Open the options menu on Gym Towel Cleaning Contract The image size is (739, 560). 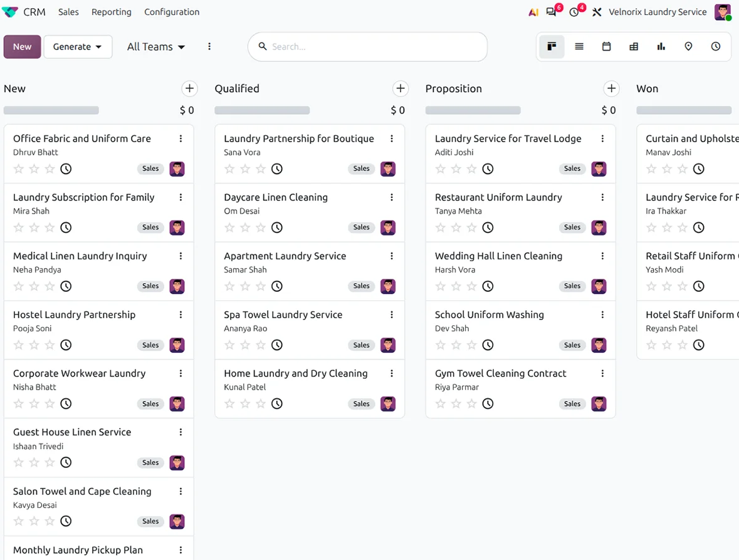point(602,373)
